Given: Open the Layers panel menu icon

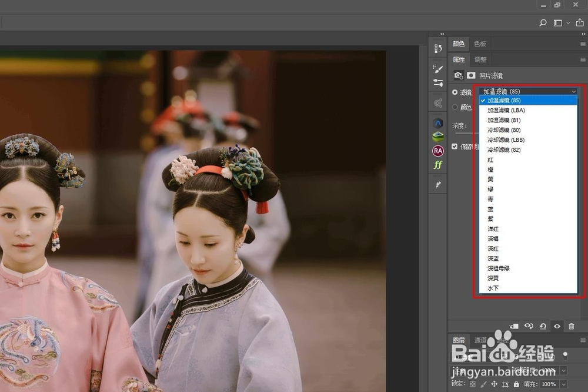Looking at the screenshot, I should (583, 340).
